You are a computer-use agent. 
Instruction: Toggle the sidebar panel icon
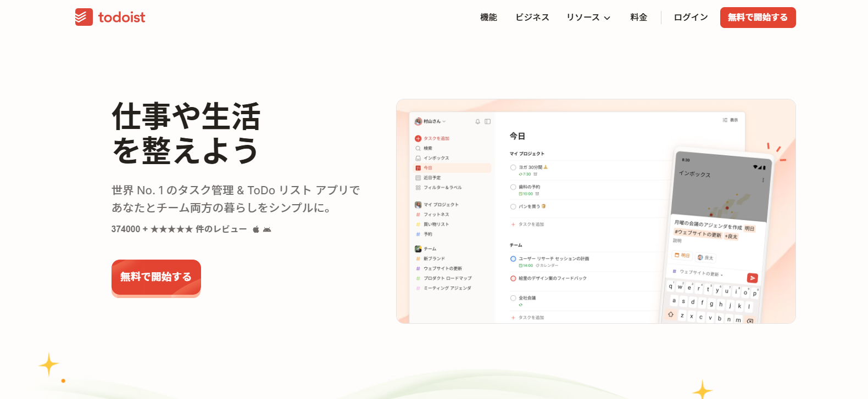pos(487,121)
